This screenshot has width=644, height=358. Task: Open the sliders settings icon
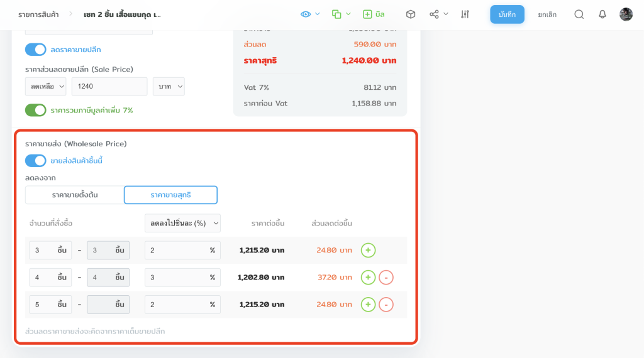click(x=465, y=14)
